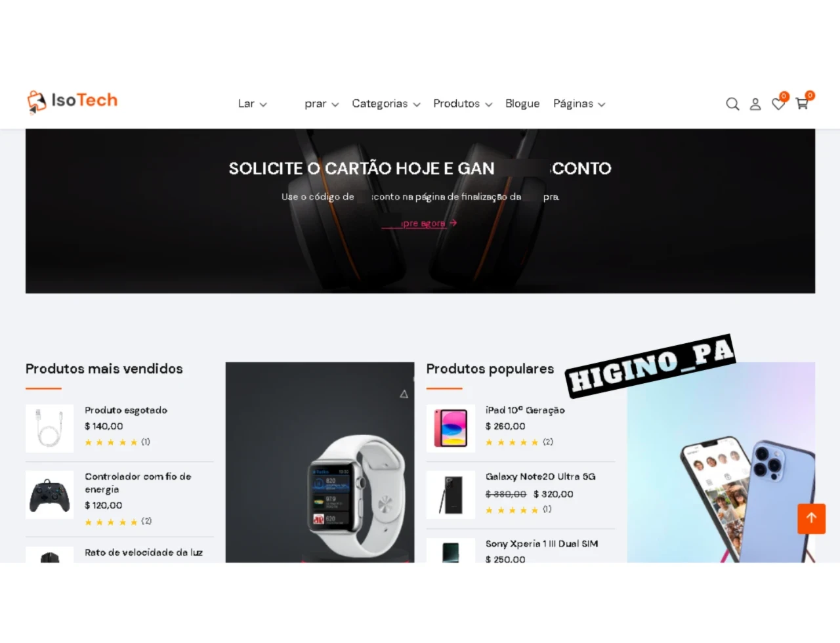Expand the Lar dropdown menu
840x643 pixels.
[x=253, y=104]
